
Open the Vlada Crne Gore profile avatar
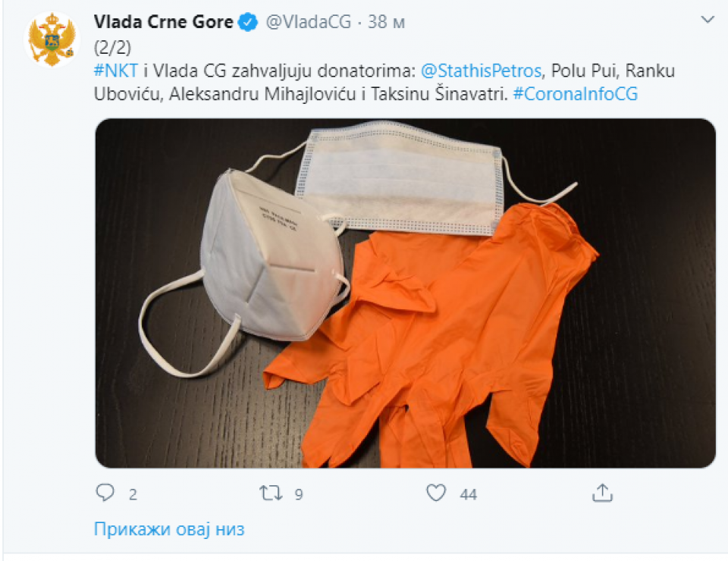pos(52,40)
